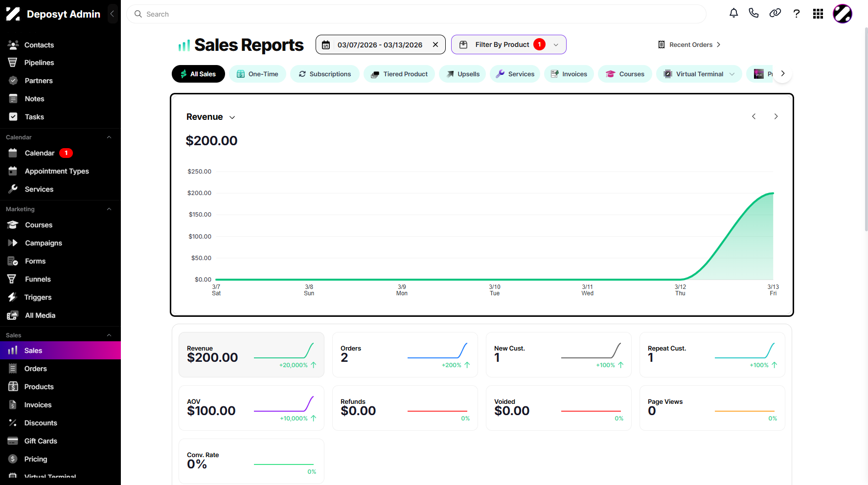Select the Tiered Product tab
868x485 pixels.
(399, 74)
